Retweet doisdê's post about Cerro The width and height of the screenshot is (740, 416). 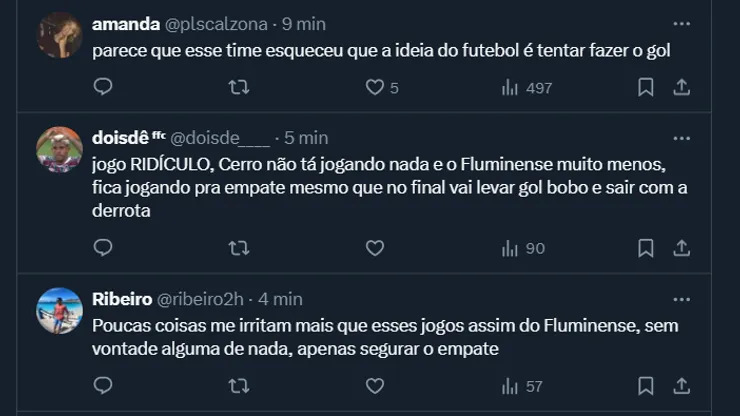239,247
